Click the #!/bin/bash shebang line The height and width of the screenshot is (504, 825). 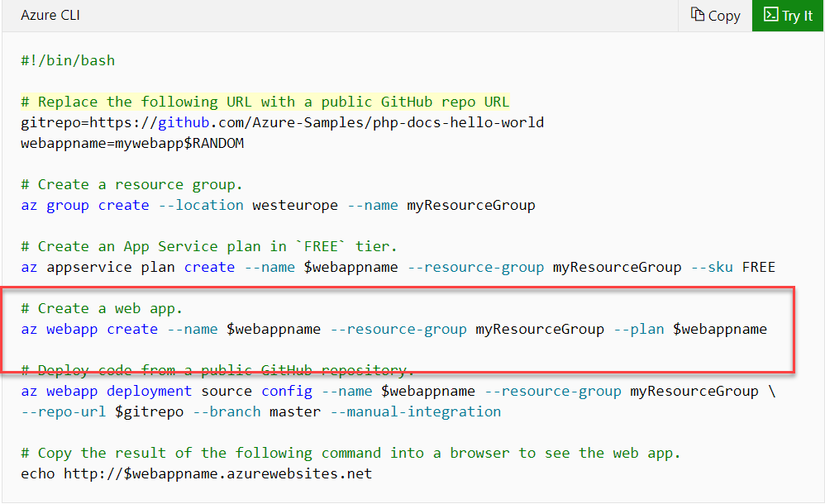[68, 60]
